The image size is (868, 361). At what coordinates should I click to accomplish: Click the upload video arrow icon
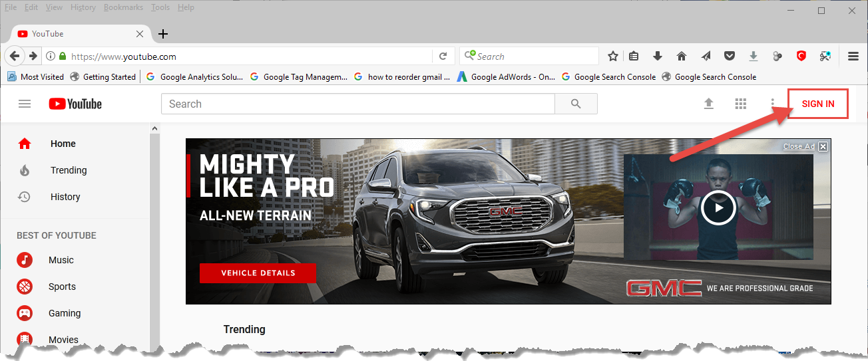coord(709,104)
